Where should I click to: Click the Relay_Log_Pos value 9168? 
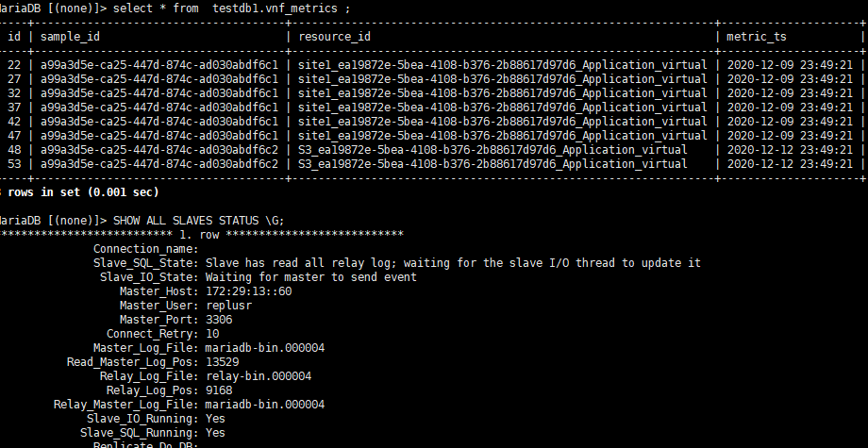coord(218,390)
